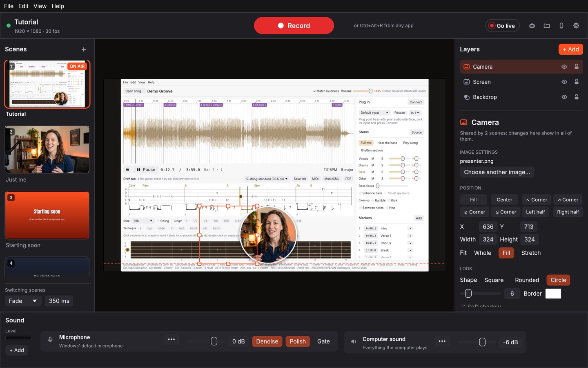Open the recordings folder icon
The height and width of the screenshot is (368, 588).
[547, 26]
